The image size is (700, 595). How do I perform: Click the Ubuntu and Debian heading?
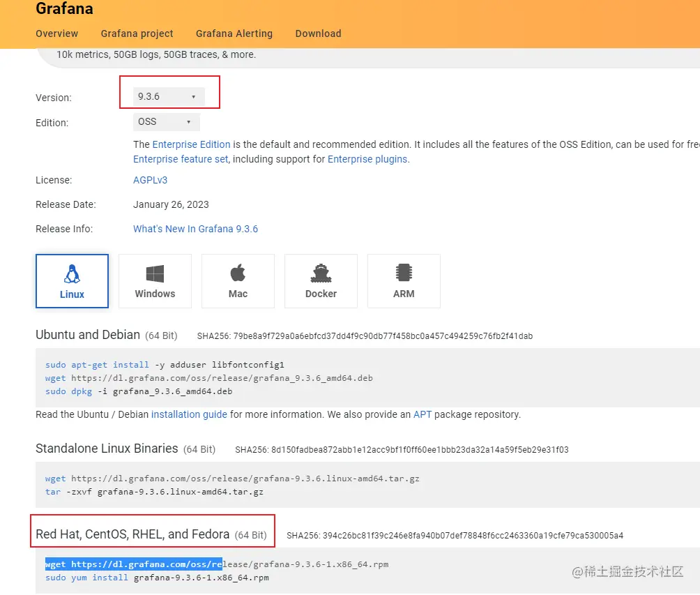pos(88,335)
